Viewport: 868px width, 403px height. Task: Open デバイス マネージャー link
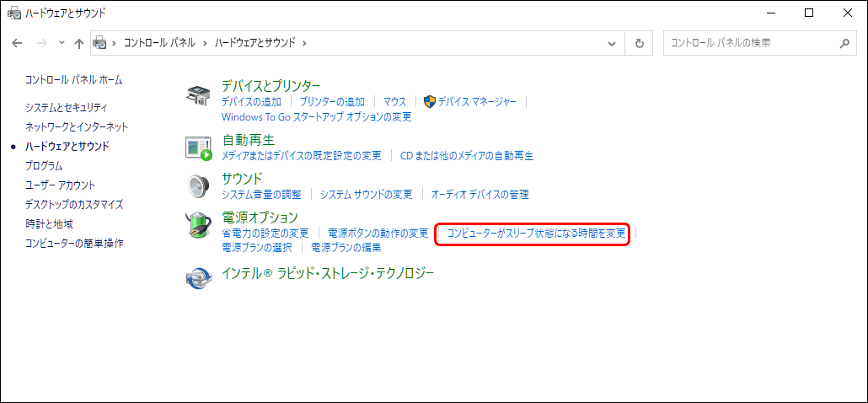click(x=477, y=101)
